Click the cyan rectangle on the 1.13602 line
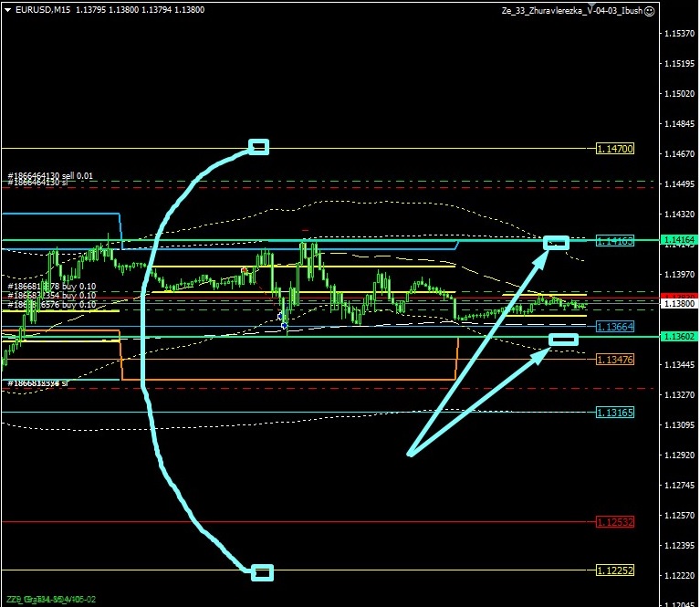The height and width of the screenshot is (607, 700). [564, 340]
